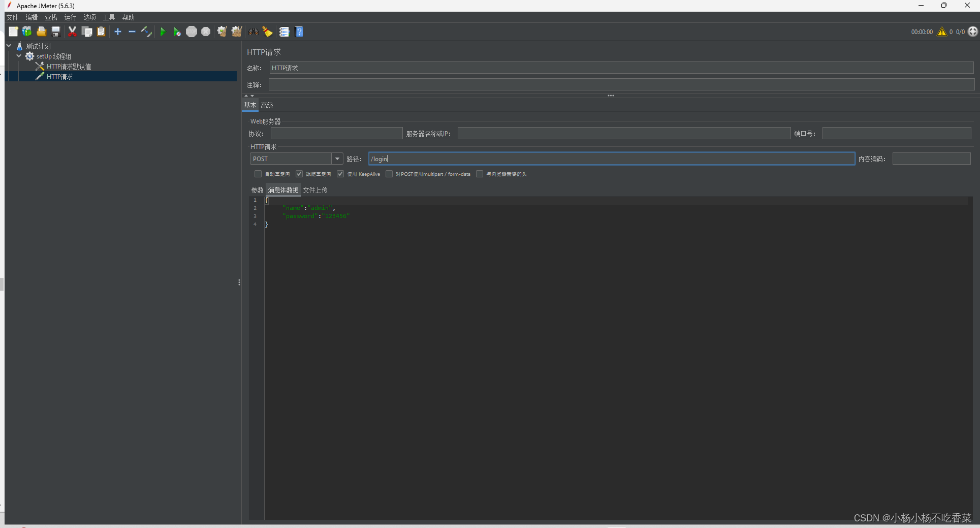
Task: Click the Toggle enable/disable icon
Action: [x=146, y=32]
